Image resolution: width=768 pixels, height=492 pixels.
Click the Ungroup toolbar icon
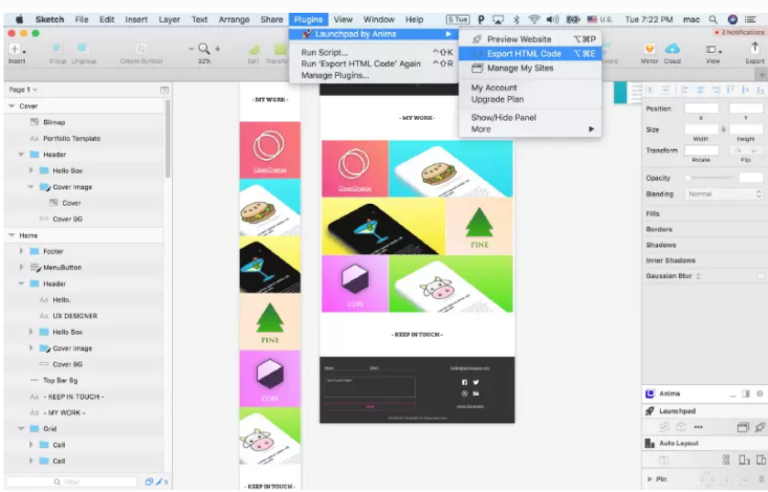[83, 49]
